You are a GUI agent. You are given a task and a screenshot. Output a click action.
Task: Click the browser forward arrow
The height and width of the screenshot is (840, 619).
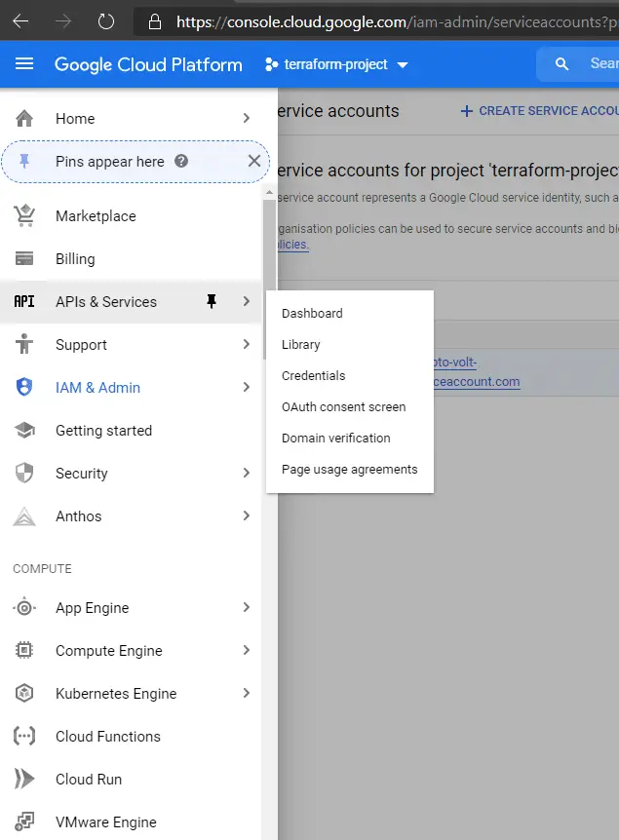63,22
